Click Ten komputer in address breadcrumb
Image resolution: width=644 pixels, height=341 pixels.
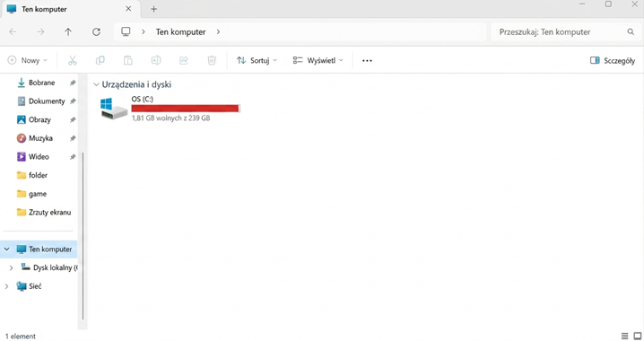pyautogui.click(x=180, y=31)
